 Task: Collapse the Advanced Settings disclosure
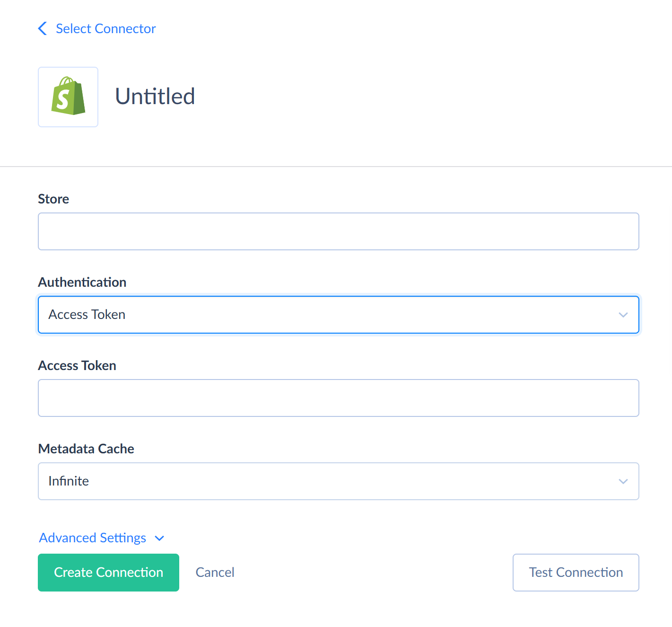click(92, 538)
